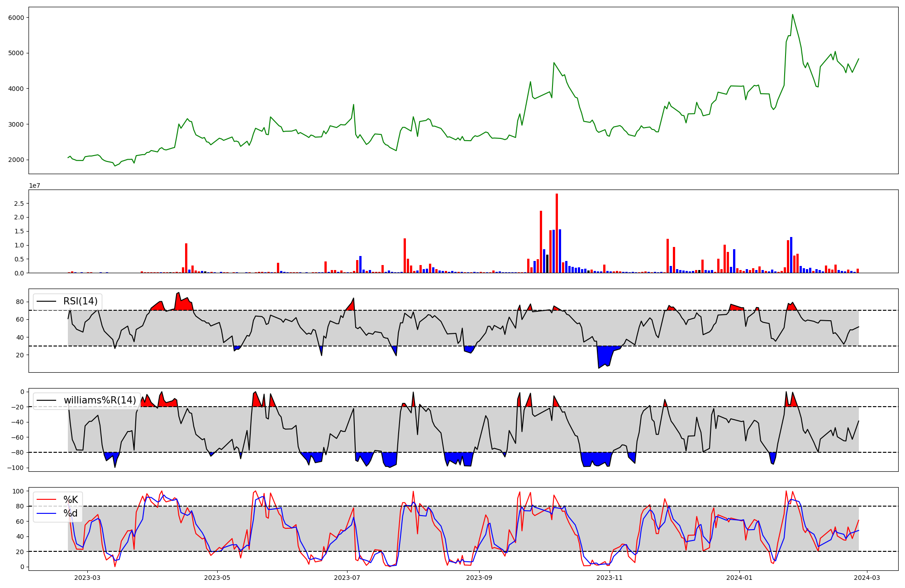This screenshot has height=588, width=905.
Task: Click the tallest red volume bar
Action: [x=557, y=233]
